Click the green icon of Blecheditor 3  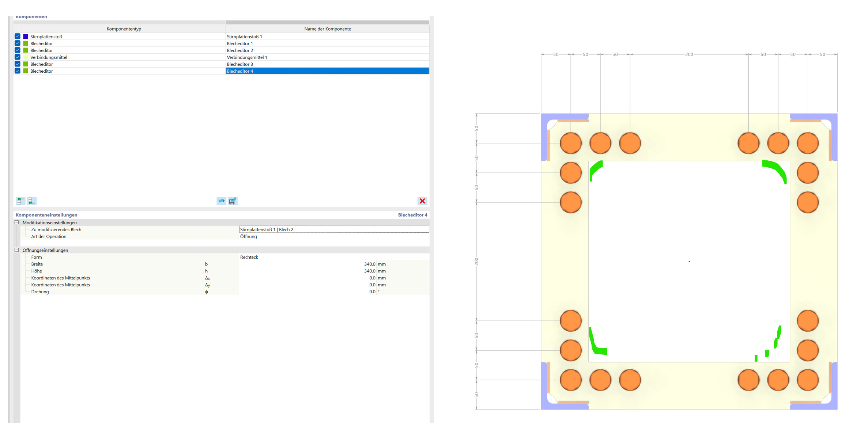pos(26,64)
